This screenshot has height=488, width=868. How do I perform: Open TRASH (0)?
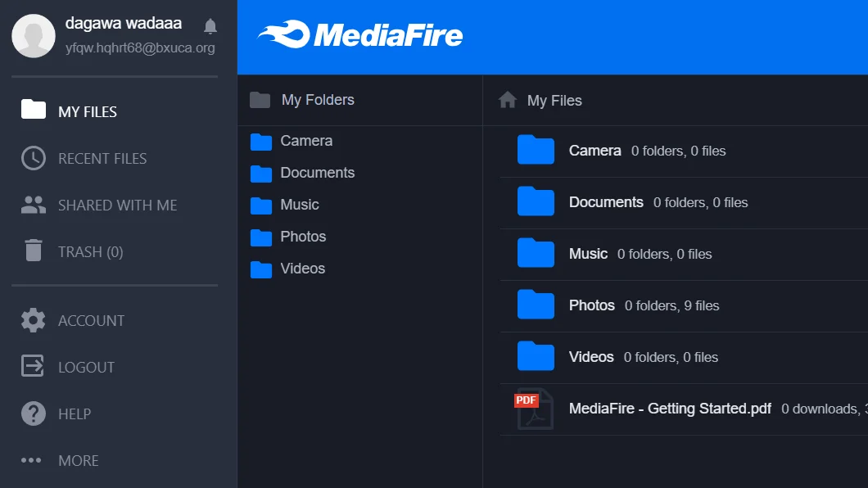coord(91,251)
